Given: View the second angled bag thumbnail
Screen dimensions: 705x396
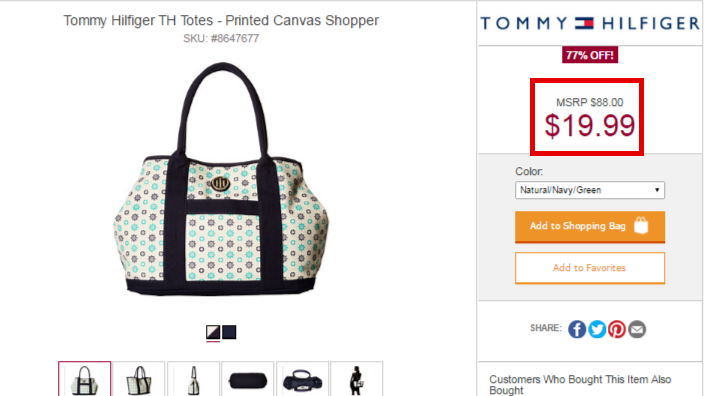Looking at the screenshot, I should (139, 379).
